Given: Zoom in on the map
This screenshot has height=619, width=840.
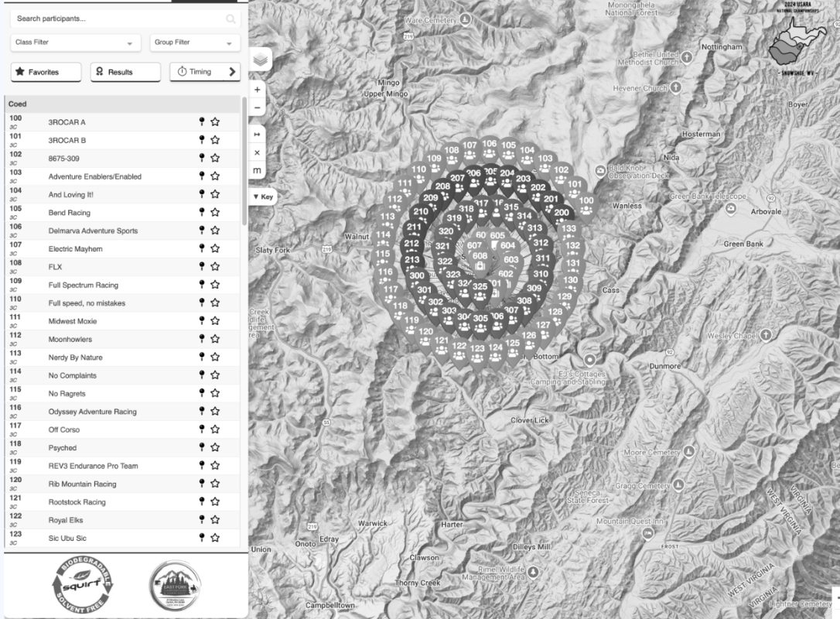Looking at the screenshot, I should [258, 90].
